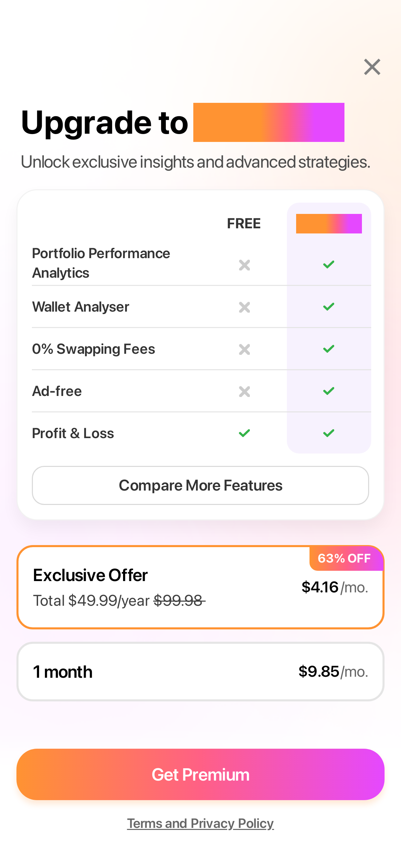Close the upgrade screen with X icon
The width and height of the screenshot is (401, 868).
372,67
